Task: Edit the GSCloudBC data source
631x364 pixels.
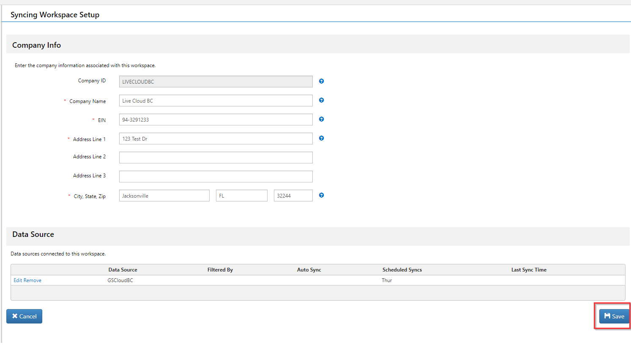Action: coord(18,280)
